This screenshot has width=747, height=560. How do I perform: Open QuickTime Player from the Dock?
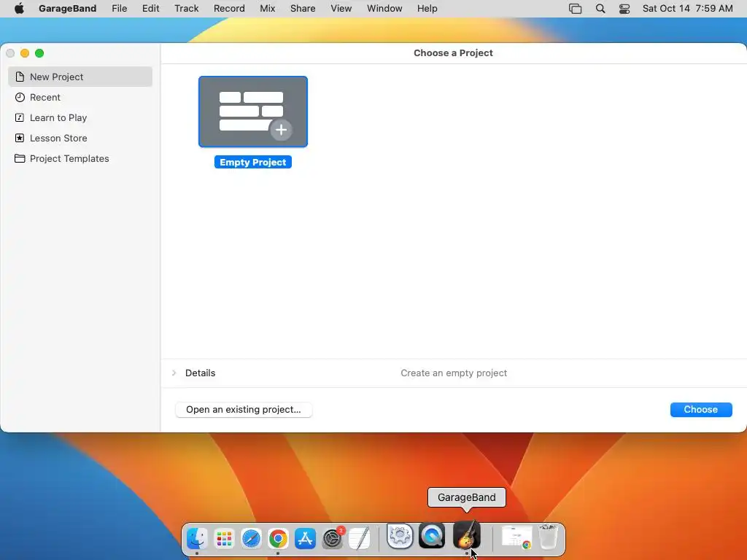(x=432, y=536)
